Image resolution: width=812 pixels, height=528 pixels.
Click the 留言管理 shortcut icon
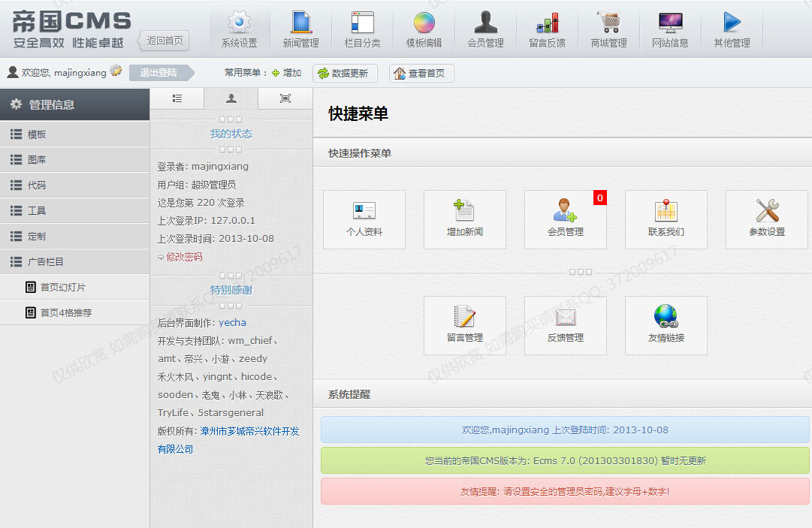coord(464,325)
